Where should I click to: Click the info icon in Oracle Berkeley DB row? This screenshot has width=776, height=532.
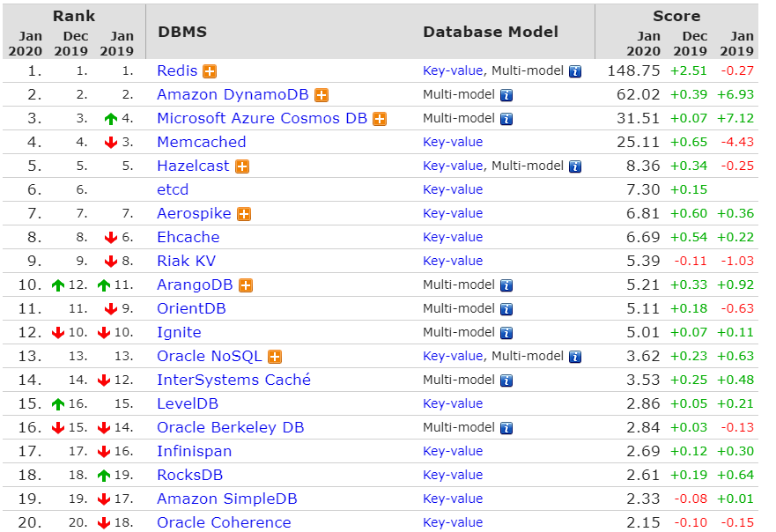506,428
